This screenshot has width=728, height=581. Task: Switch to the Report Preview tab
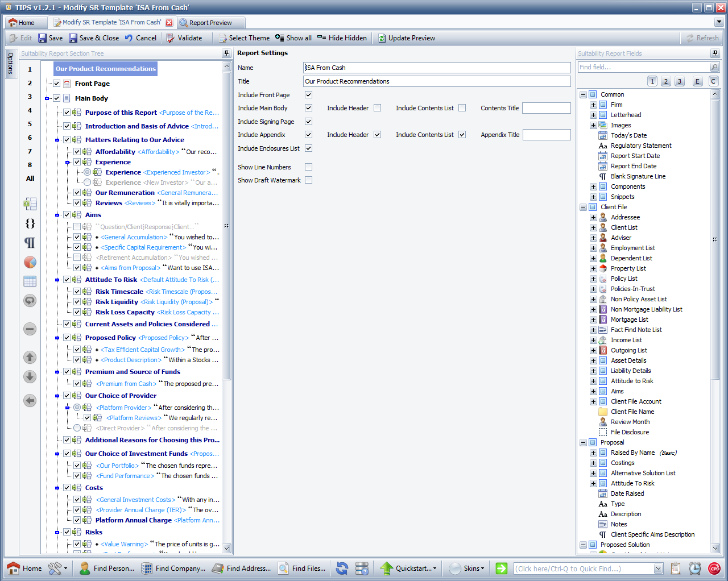pos(210,23)
